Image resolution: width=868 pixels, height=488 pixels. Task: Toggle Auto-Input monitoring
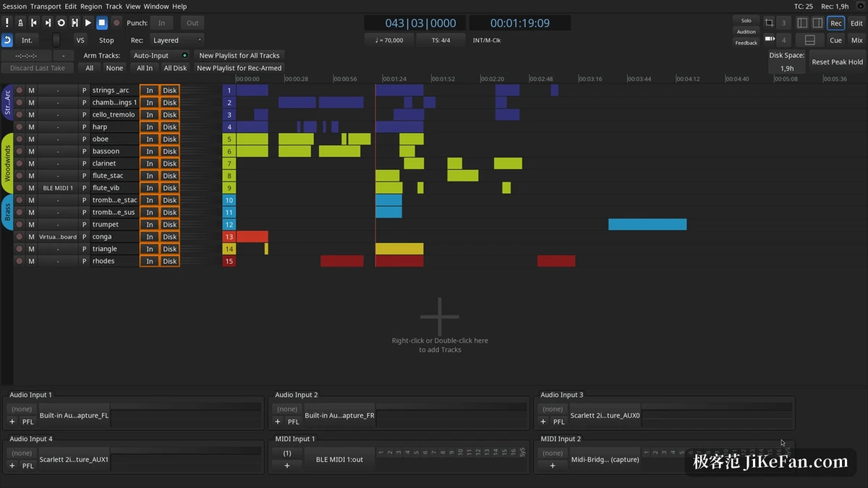(x=161, y=56)
